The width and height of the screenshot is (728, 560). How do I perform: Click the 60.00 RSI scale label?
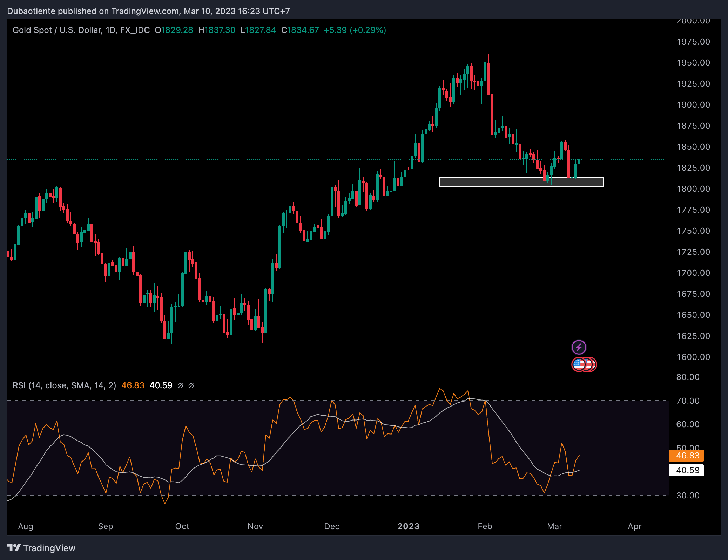pyautogui.click(x=688, y=424)
